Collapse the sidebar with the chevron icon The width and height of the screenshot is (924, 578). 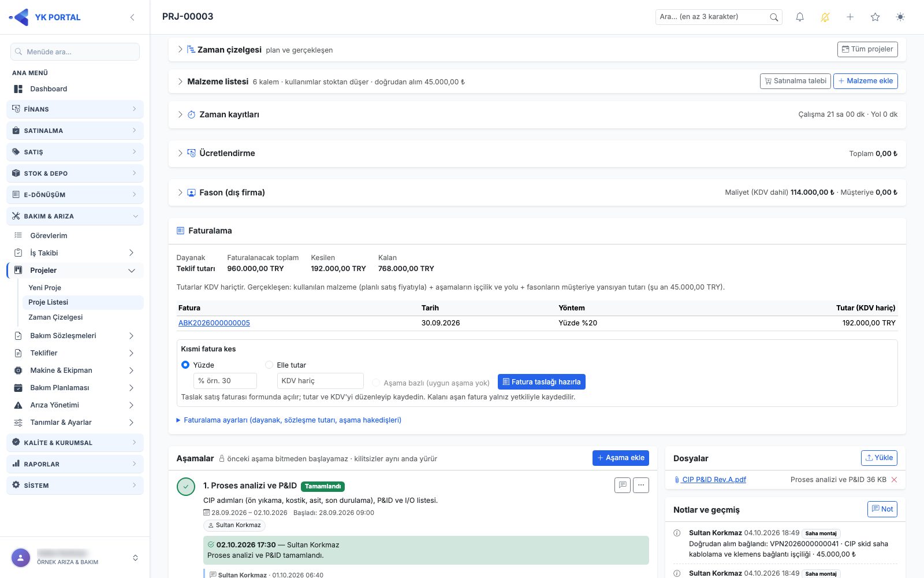(132, 17)
